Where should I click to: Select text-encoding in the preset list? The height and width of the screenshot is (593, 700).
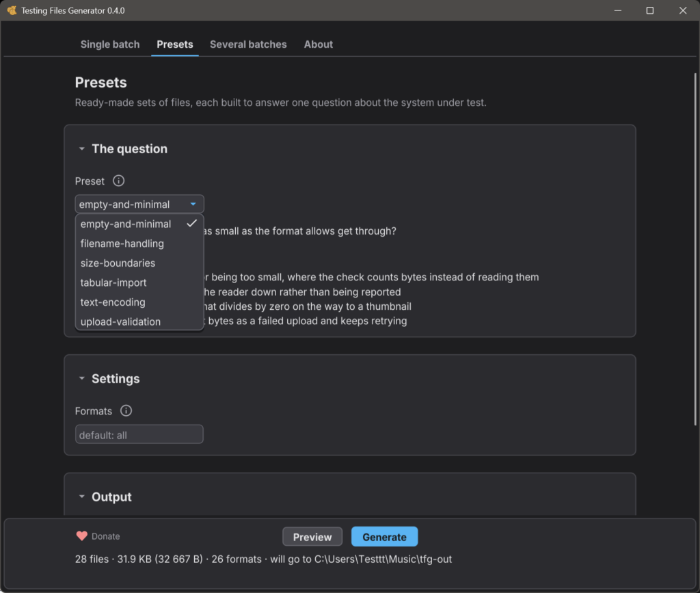coord(139,302)
